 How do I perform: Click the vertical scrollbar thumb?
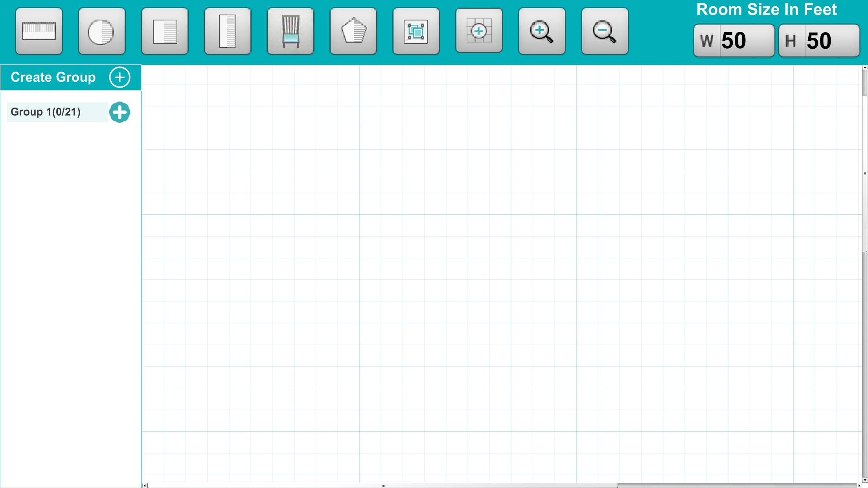865,174
